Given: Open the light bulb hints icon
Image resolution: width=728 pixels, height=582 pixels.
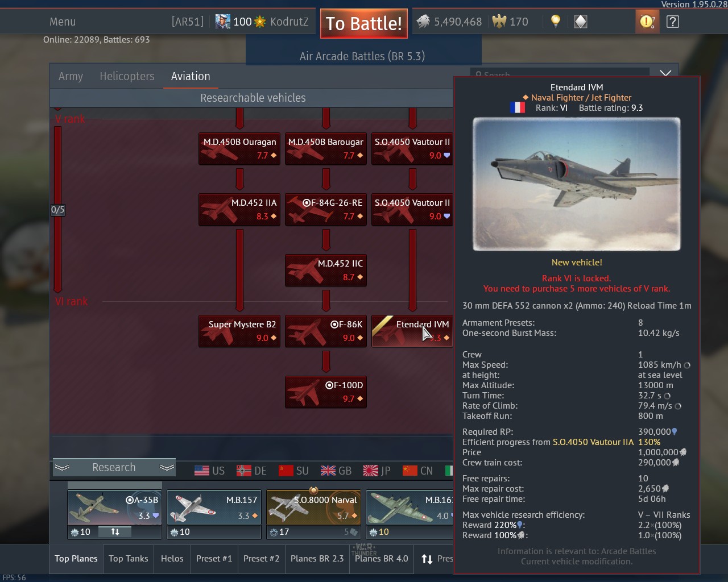Looking at the screenshot, I should pos(556,22).
